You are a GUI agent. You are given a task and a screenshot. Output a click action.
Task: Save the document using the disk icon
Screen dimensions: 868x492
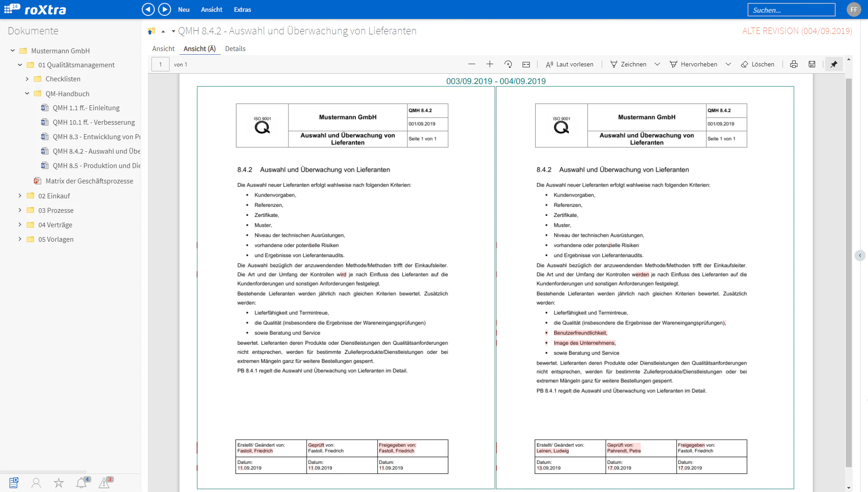pyautogui.click(x=811, y=64)
